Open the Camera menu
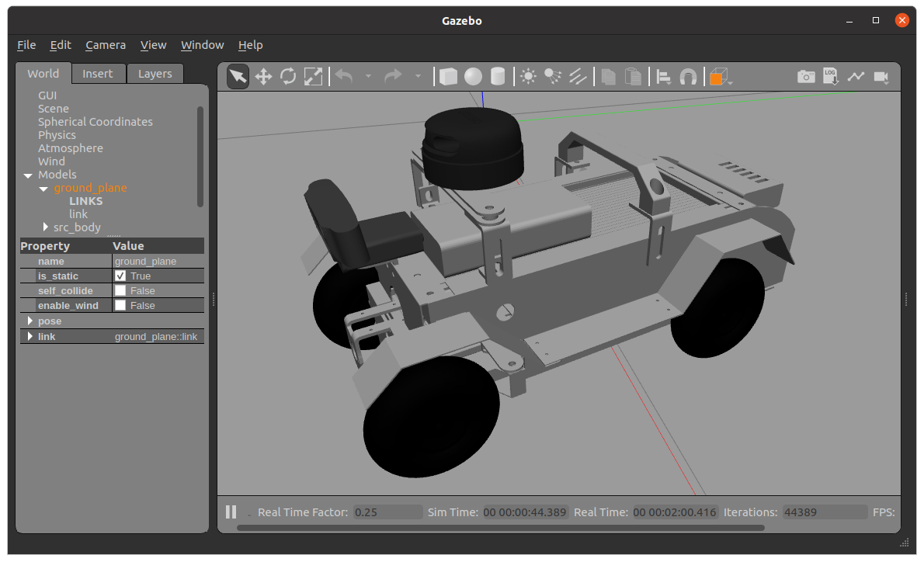This screenshot has height=562, width=924. (x=106, y=45)
